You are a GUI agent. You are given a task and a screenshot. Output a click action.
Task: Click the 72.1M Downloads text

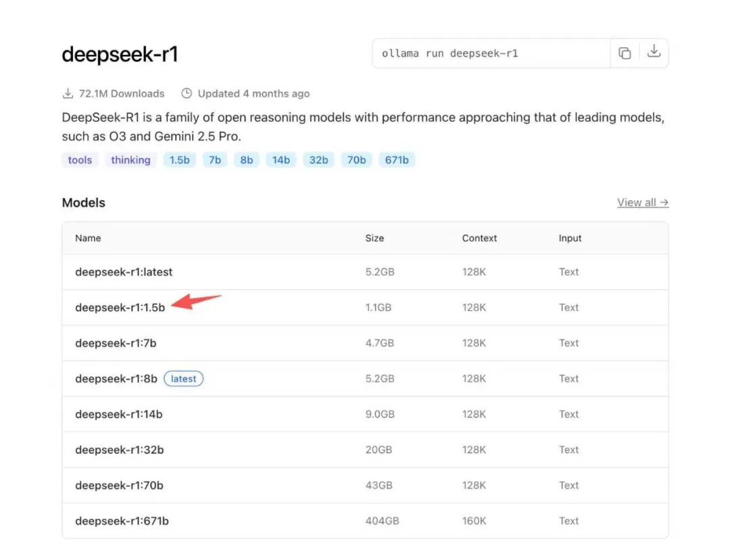pyautogui.click(x=122, y=93)
